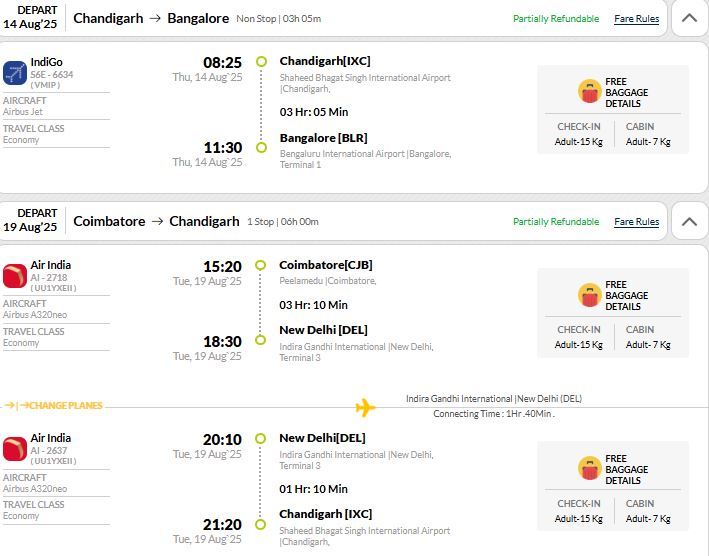
Task: Collapse the Coimbatore to Chandigarh flight details
Action: point(689,221)
